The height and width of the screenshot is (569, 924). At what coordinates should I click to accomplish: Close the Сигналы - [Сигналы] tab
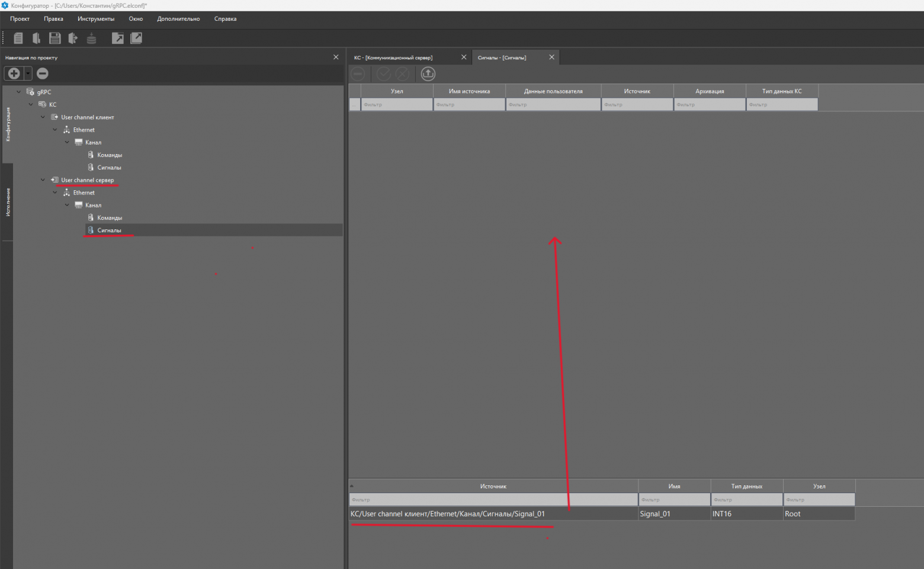551,57
